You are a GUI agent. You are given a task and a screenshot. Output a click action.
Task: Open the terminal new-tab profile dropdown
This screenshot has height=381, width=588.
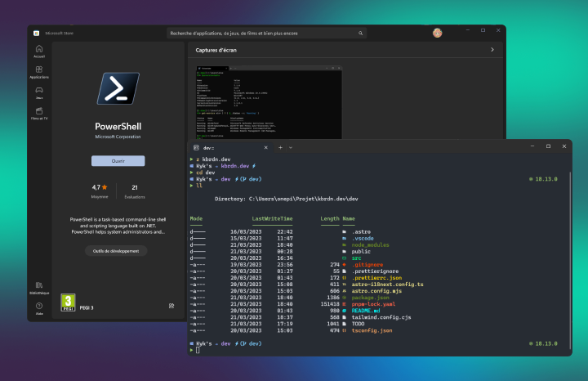(x=291, y=147)
